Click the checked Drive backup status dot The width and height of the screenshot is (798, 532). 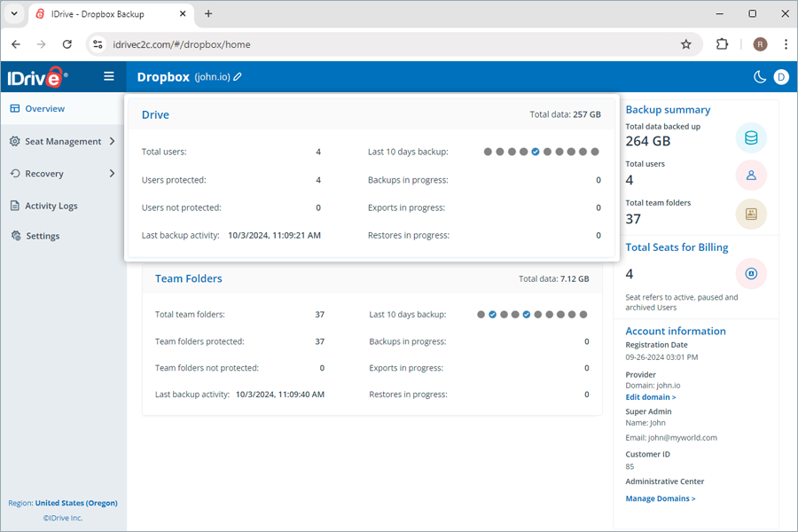pos(536,153)
